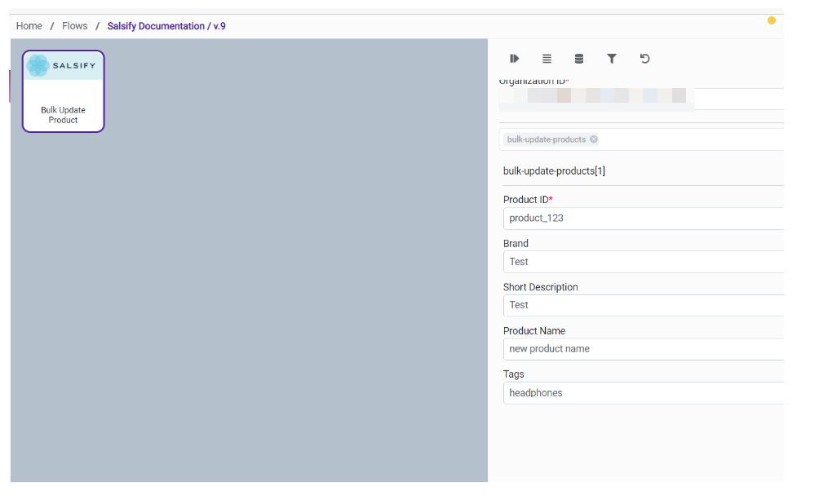
Task: Open Flows breadcrumb link
Action: (75, 26)
